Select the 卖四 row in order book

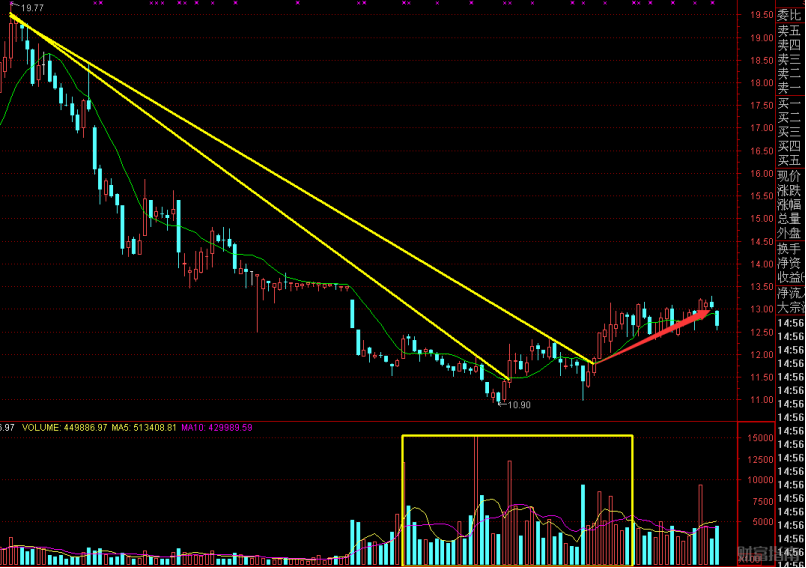click(x=789, y=45)
